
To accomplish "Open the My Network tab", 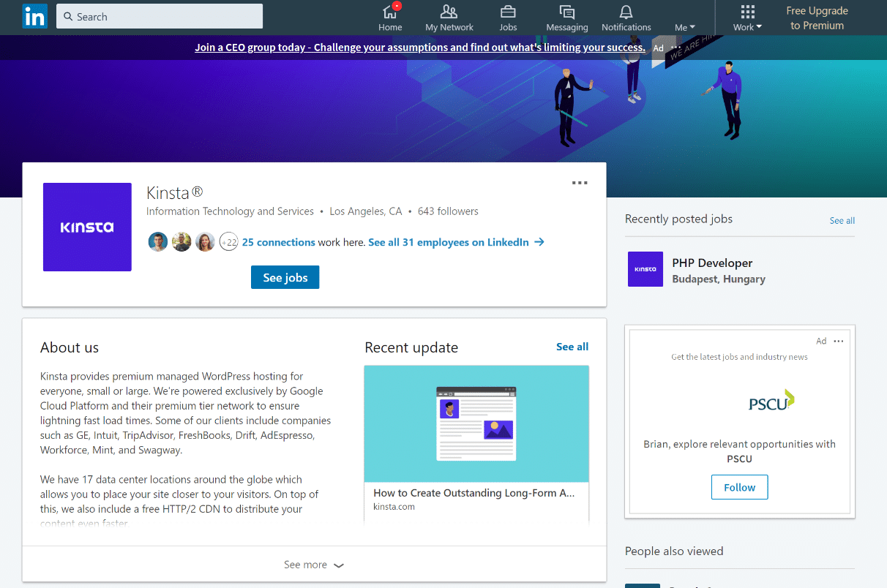I will 449,15.
